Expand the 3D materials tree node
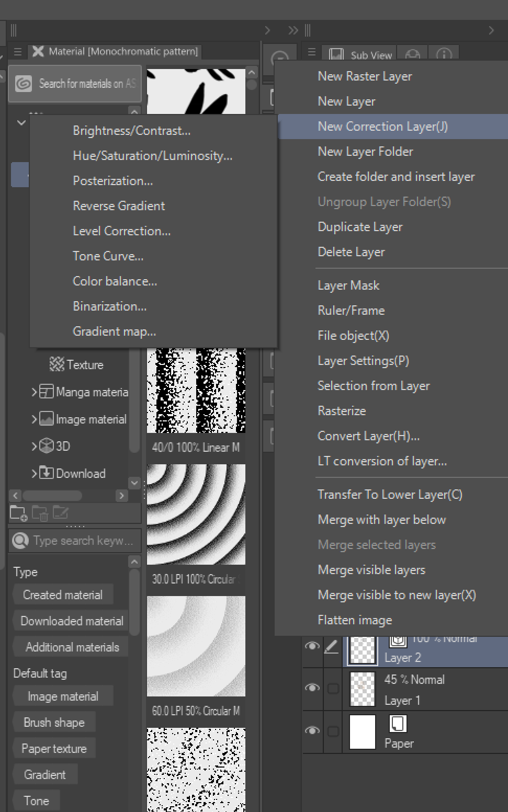The image size is (508, 812). [34, 446]
